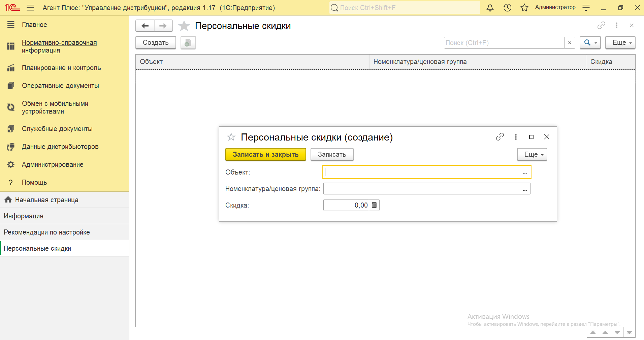This screenshot has width=644, height=340.
Task: Click the Создать button
Action: click(156, 43)
